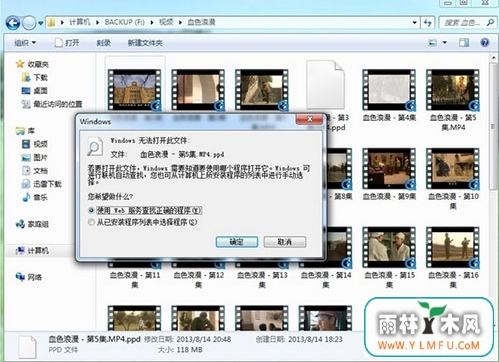Screen dimensions: 499x362
Task: Select the third video thumbnail in top row
Action: pyautogui.click(x=262, y=90)
